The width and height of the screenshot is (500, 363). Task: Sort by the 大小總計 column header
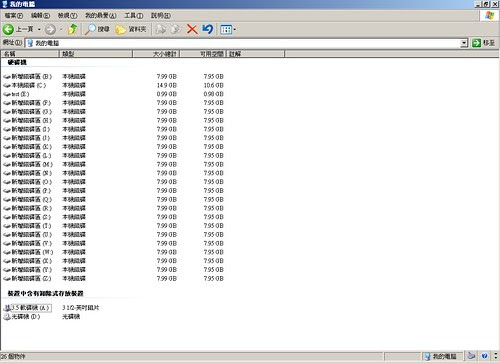[156, 54]
